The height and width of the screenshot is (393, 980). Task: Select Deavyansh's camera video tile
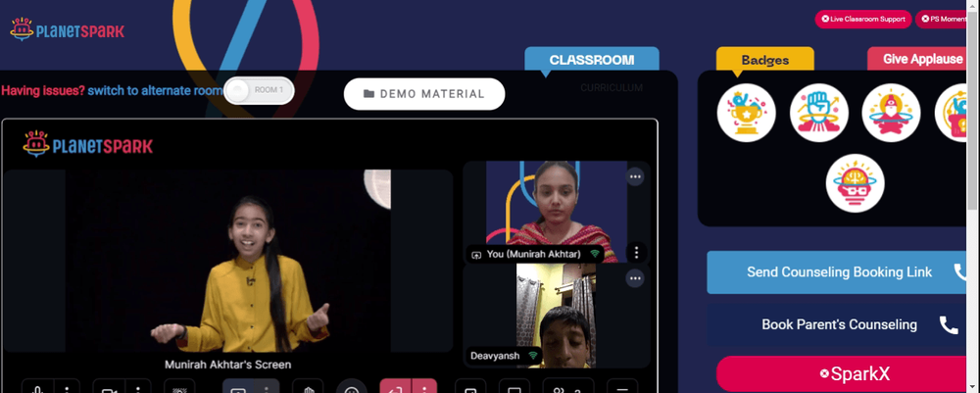[x=556, y=316]
